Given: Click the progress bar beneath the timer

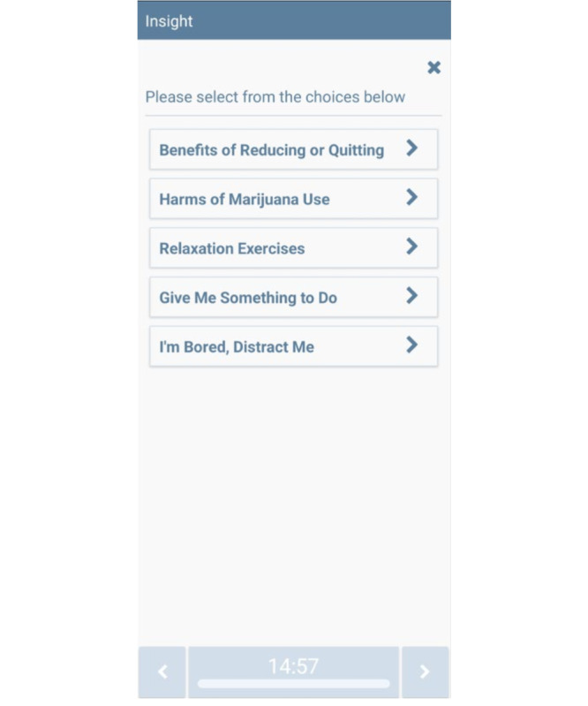Looking at the screenshot, I should click(x=293, y=684).
